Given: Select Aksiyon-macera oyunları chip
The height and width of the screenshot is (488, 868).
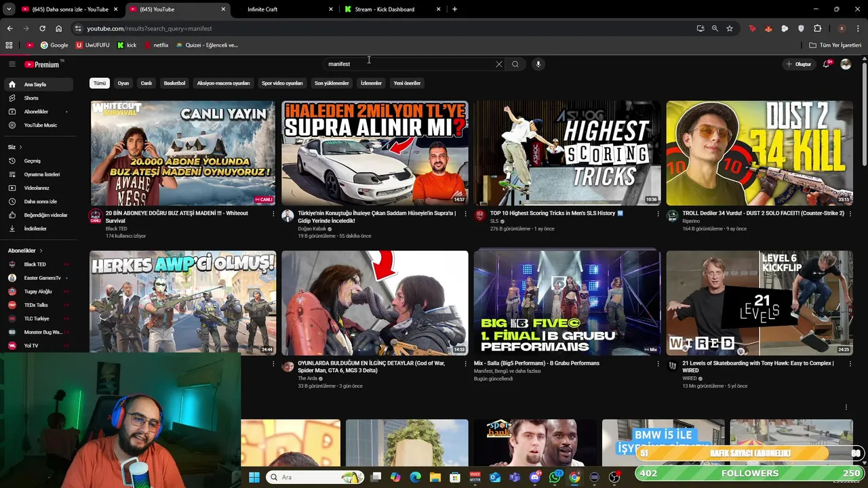Looking at the screenshot, I should pos(223,83).
